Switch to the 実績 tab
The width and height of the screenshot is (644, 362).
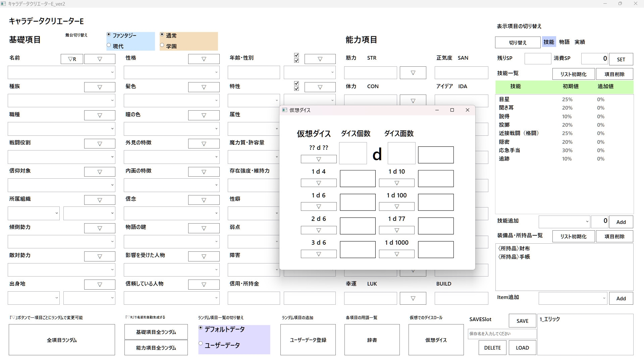pos(580,42)
